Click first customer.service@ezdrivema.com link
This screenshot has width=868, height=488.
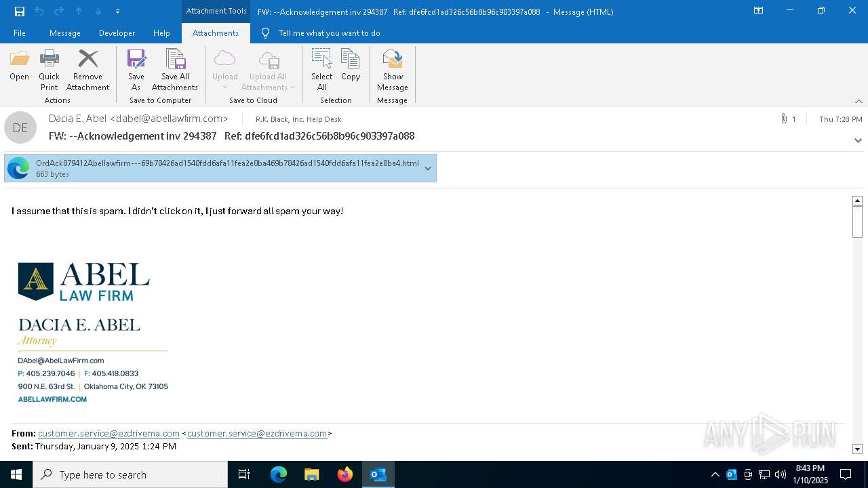point(108,433)
